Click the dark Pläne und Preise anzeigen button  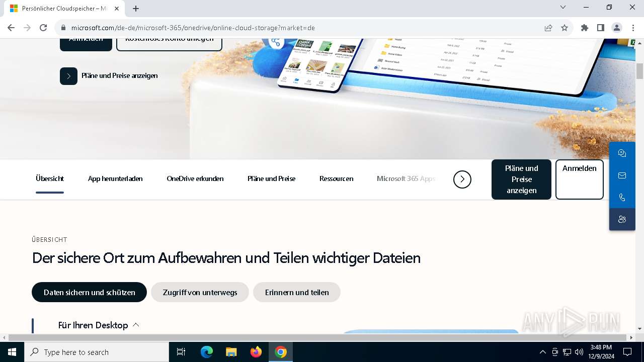(x=521, y=179)
